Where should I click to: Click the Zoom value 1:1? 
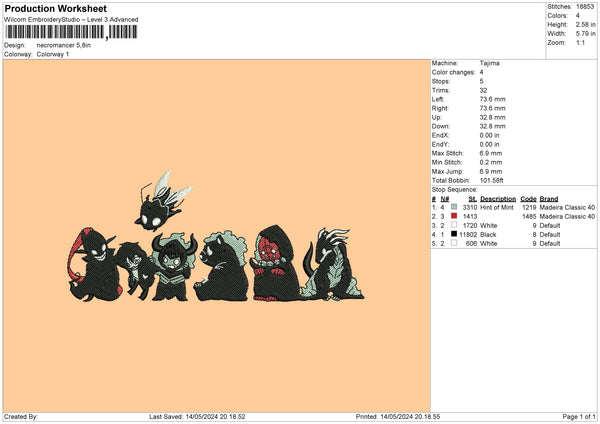click(580, 43)
